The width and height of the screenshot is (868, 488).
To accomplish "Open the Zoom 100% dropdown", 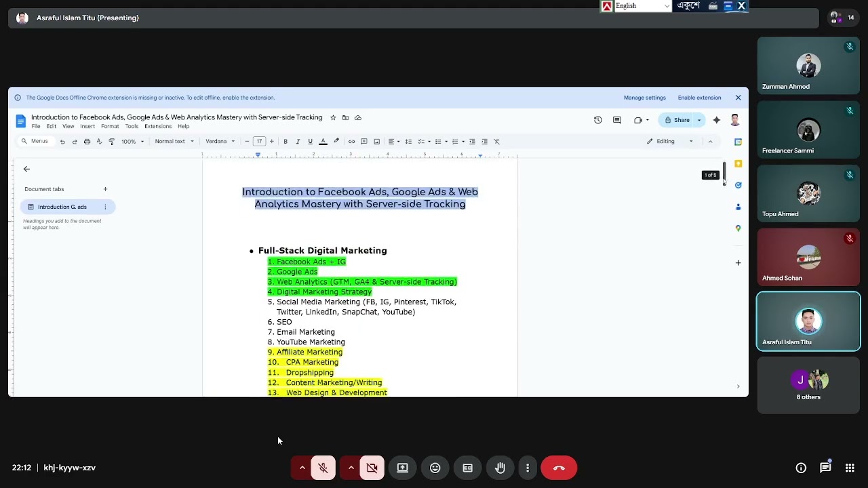I will coord(133,142).
